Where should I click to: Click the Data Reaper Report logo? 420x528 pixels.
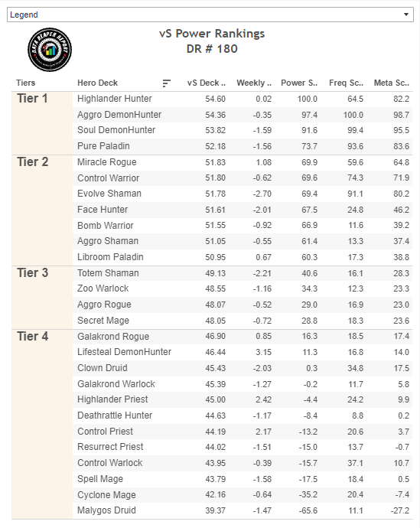pyautogui.click(x=50, y=50)
